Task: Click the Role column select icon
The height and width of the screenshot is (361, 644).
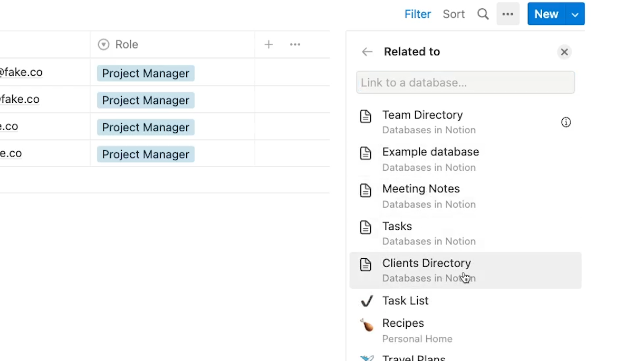Action: pyautogui.click(x=103, y=45)
